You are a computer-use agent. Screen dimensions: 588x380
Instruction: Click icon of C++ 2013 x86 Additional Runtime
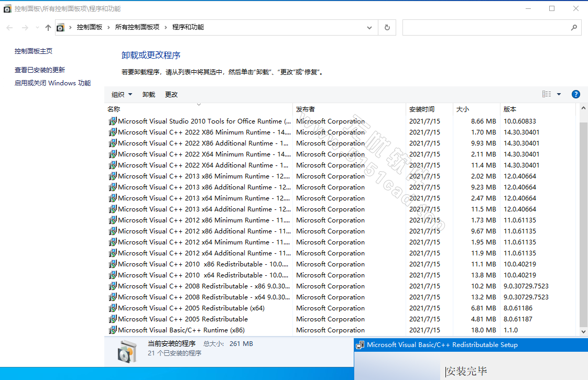click(x=113, y=187)
